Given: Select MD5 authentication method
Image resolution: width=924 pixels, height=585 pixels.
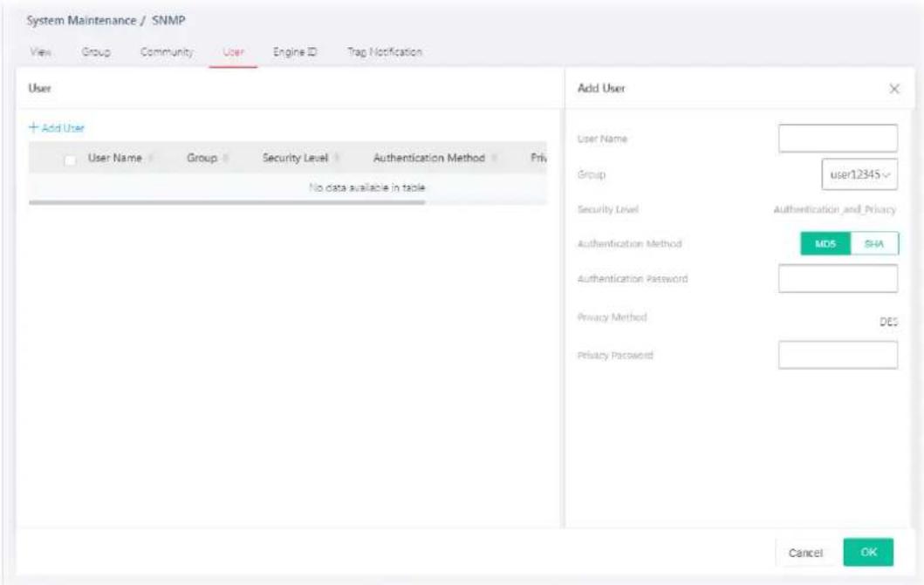Looking at the screenshot, I should pos(825,243).
